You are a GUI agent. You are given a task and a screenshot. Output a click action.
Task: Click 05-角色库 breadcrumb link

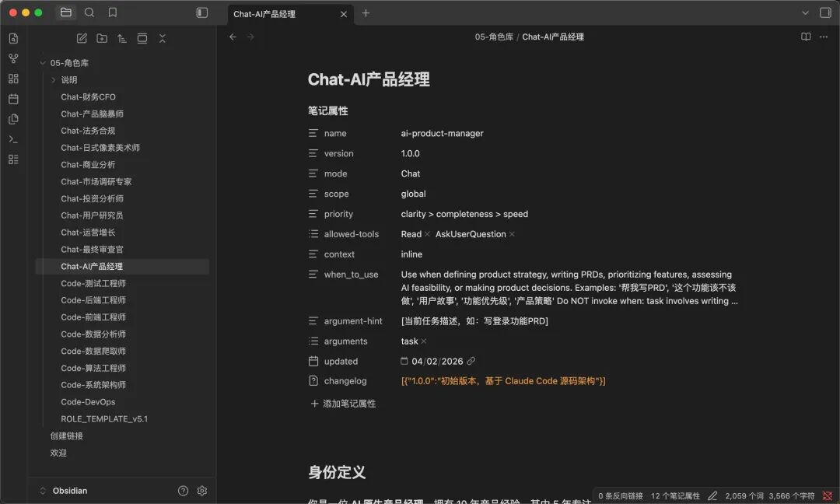point(494,37)
